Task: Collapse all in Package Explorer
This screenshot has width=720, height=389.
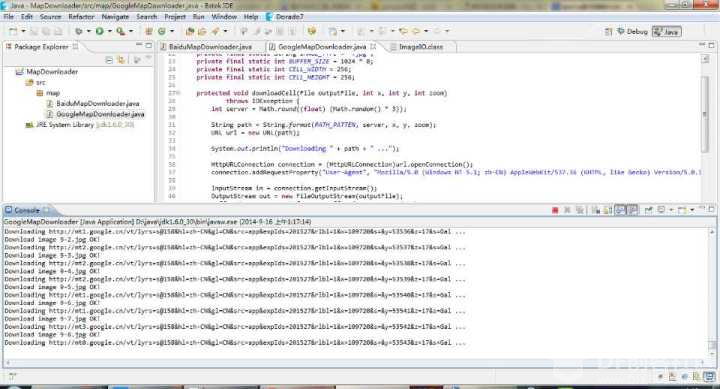Action: (x=109, y=60)
